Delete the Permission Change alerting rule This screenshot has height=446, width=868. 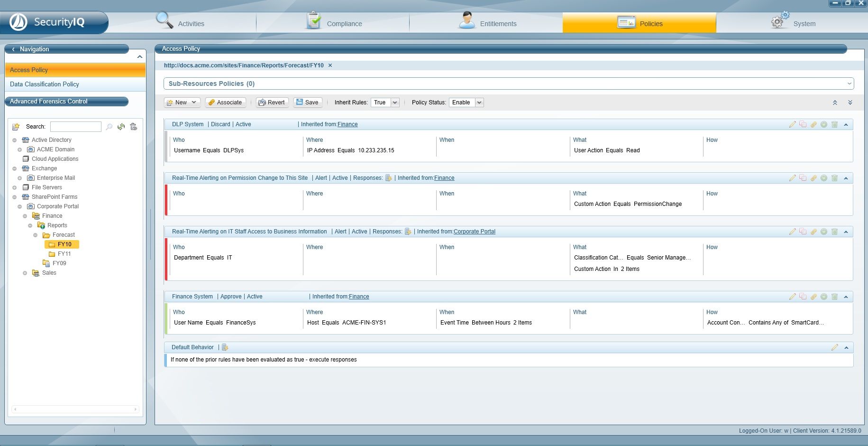(834, 178)
